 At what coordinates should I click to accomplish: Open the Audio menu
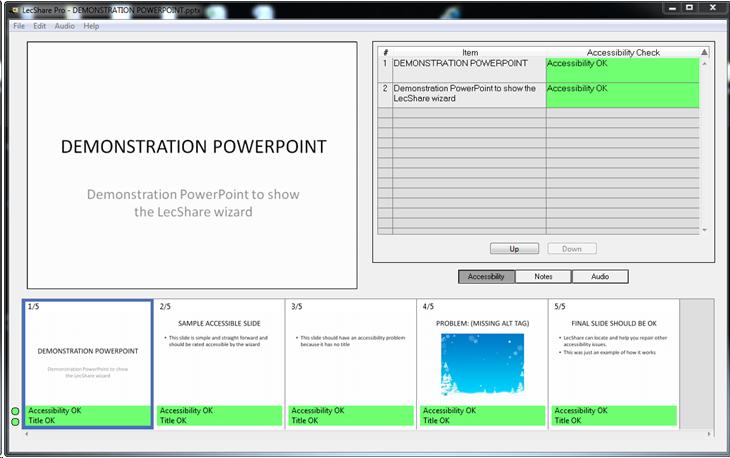point(64,26)
